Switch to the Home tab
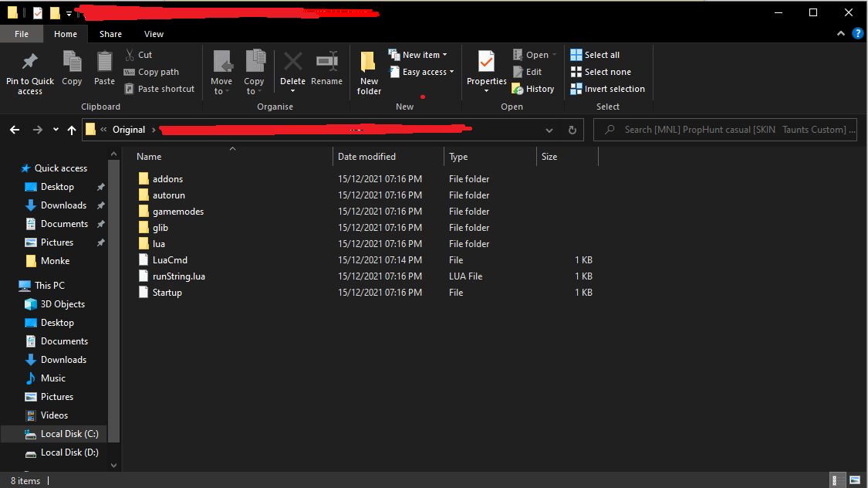868x488 pixels. click(x=66, y=34)
